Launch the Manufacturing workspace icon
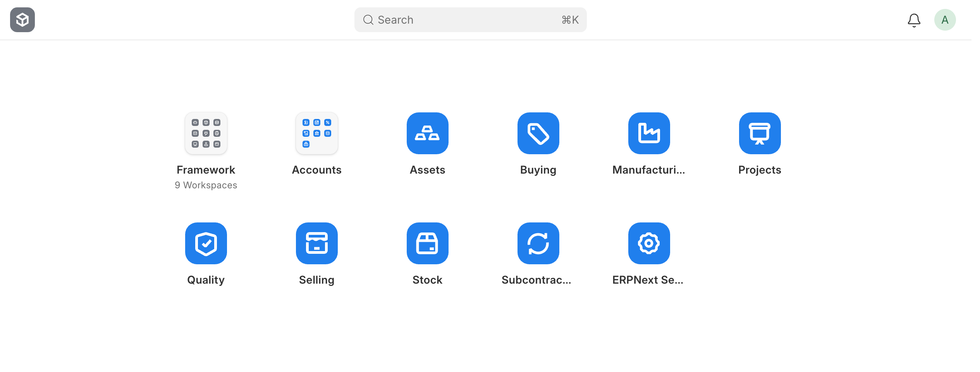Image resolution: width=980 pixels, height=372 pixels. tap(649, 133)
